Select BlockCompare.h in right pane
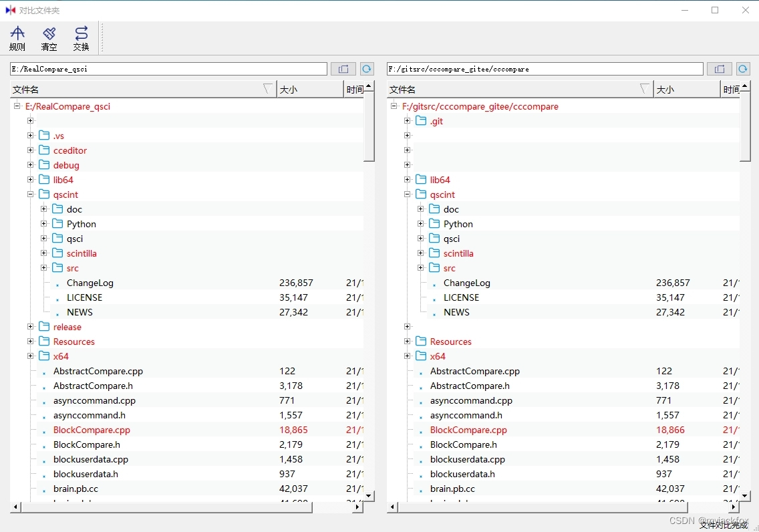The width and height of the screenshot is (759, 532). 463,444
